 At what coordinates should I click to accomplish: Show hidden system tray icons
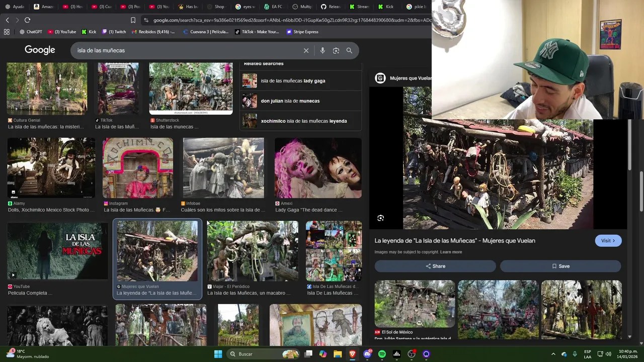[553, 354]
